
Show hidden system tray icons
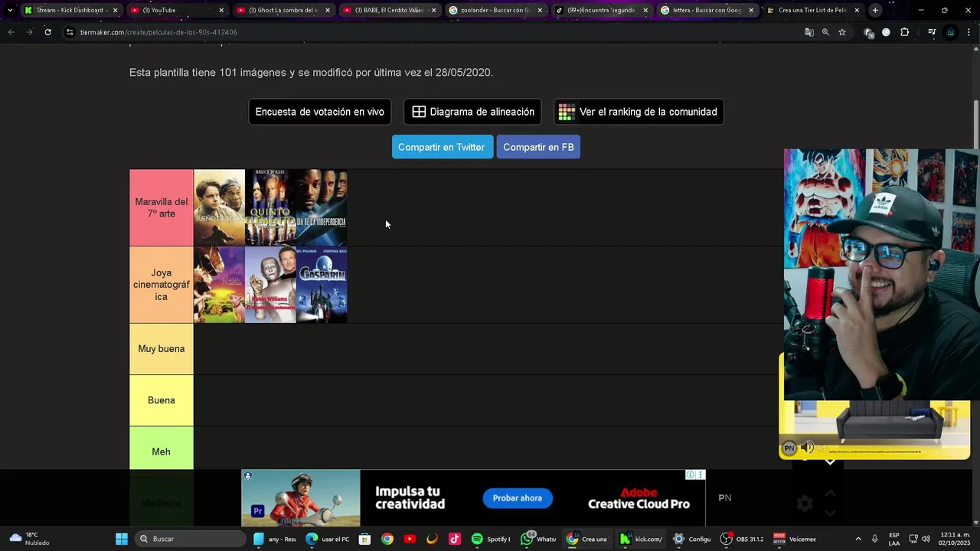coord(857,539)
